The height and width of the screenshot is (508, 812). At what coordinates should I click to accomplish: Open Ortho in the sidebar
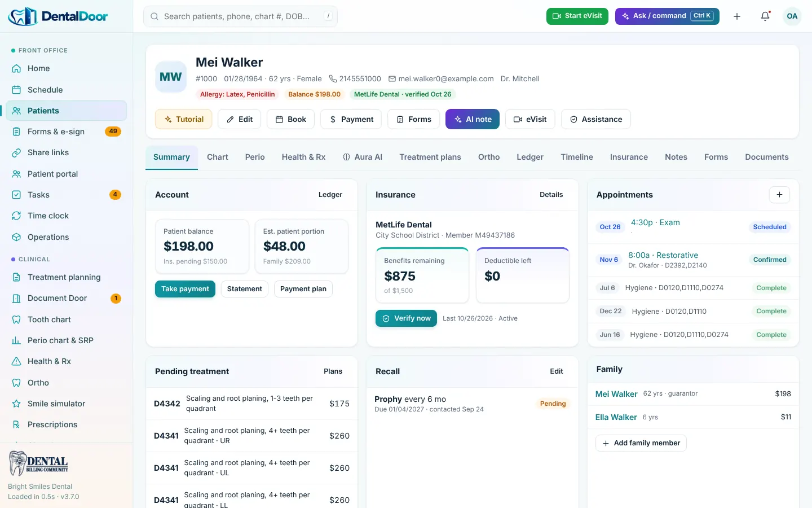(x=66, y=383)
